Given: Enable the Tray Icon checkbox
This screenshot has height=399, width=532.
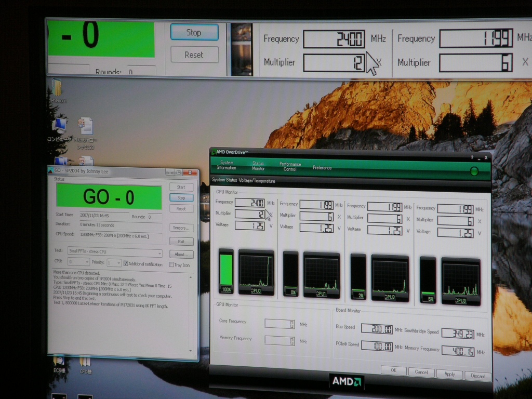Looking at the screenshot, I should click(171, 265).
